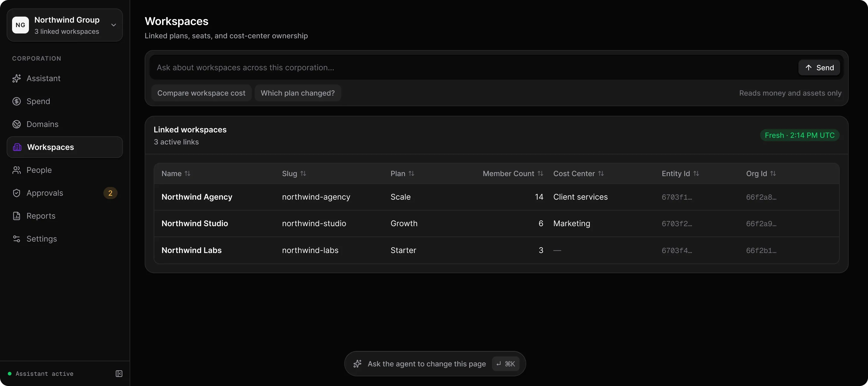
Task: Open the Domains section
Action: coord(65,124)
